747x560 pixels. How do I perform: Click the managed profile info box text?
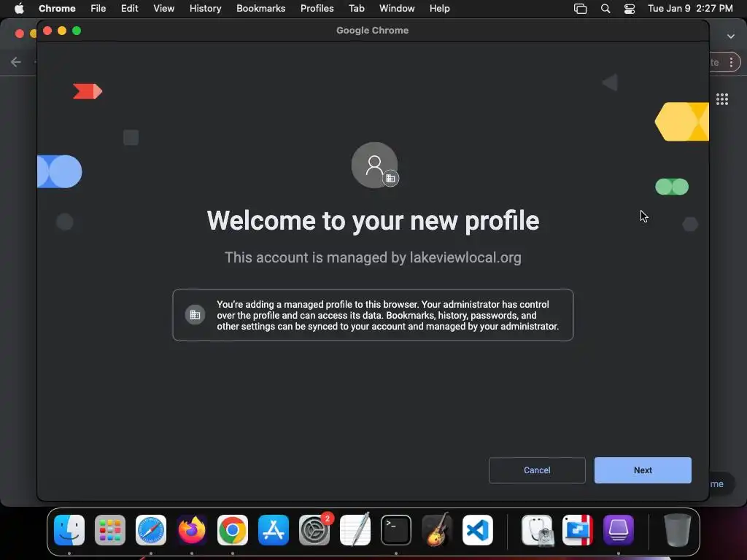(388, 315)
